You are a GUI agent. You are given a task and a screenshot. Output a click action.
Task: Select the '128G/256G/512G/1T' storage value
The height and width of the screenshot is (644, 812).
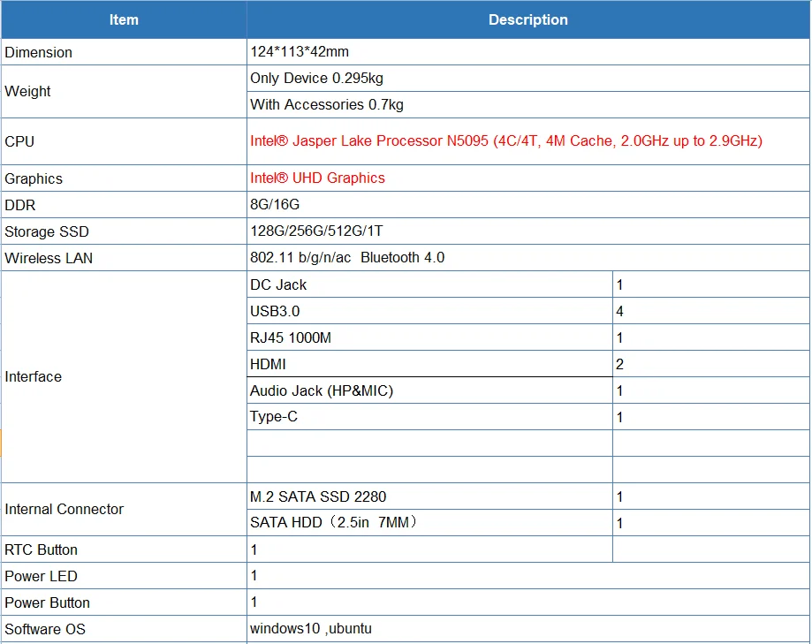click(316, 231)
